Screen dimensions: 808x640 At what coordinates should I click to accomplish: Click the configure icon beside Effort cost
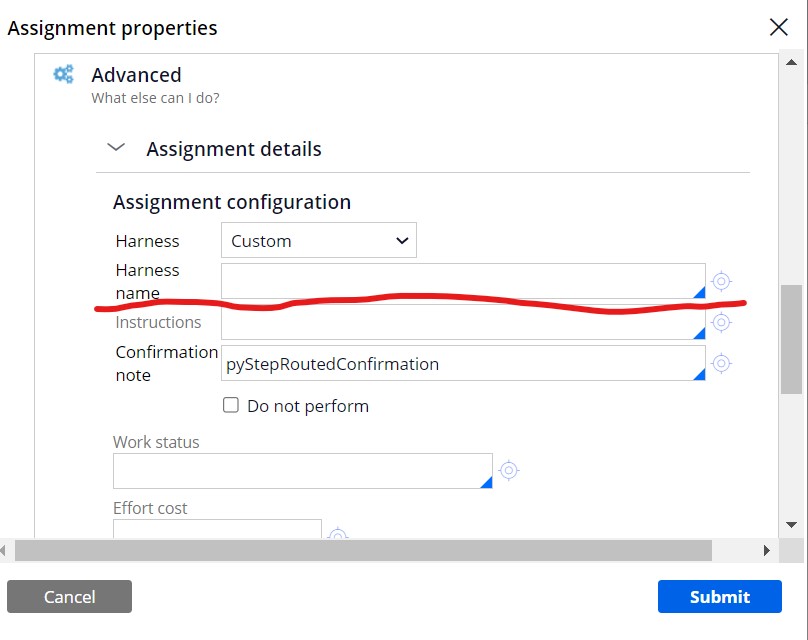pyautogui.click(x=338, y=536)
